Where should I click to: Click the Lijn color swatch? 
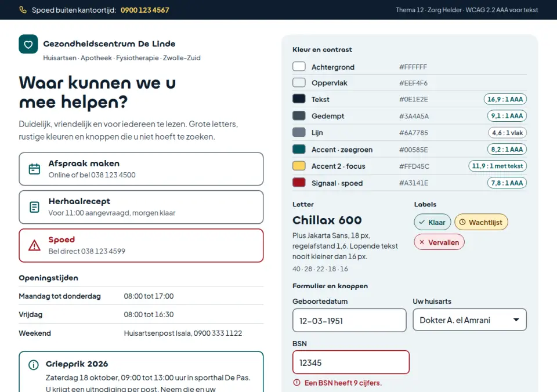[299, 132]
